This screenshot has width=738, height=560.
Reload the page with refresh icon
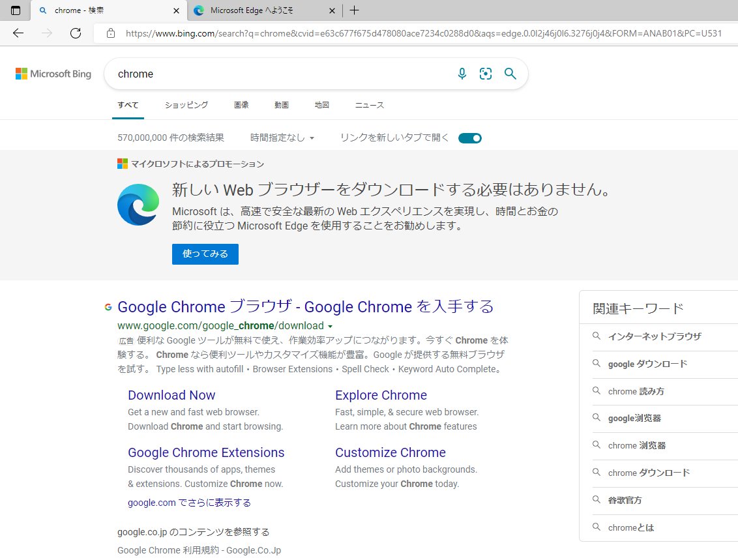(76, 33)
